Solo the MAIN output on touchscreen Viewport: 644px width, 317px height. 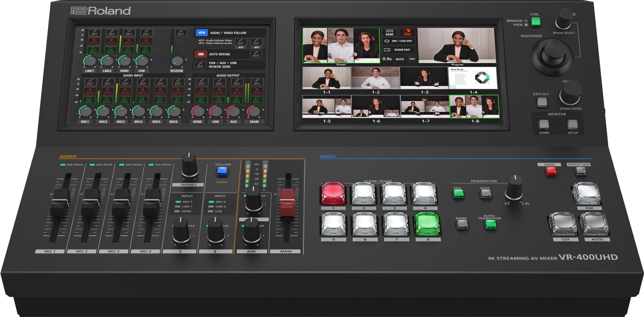(257, 100)
